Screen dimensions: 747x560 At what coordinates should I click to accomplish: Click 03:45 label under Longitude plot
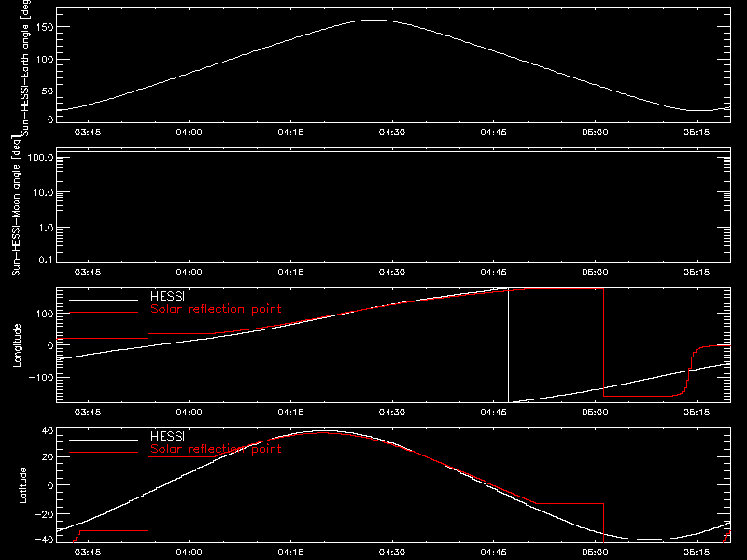coord(88,413)
